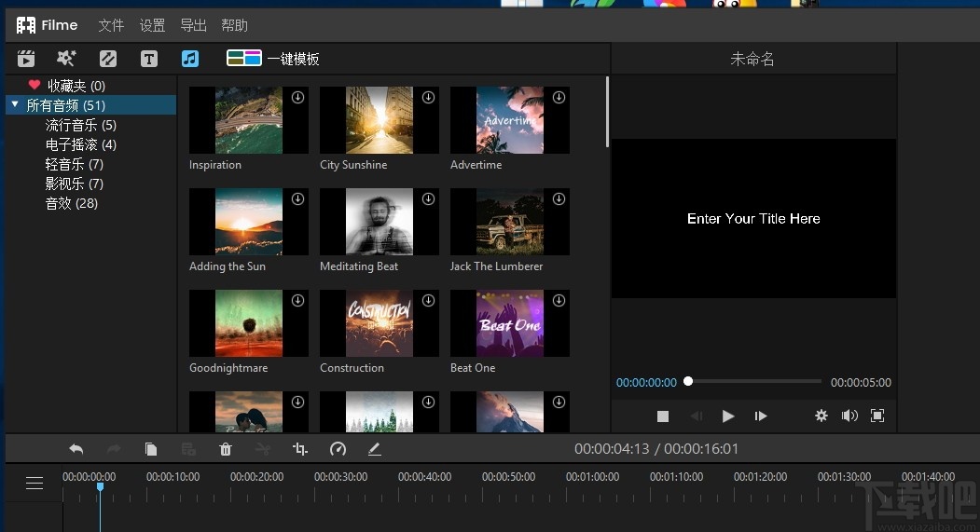This screenshot has height=532, width=980.
Task: Open preview settings gear icon
Action: (821, 416)
